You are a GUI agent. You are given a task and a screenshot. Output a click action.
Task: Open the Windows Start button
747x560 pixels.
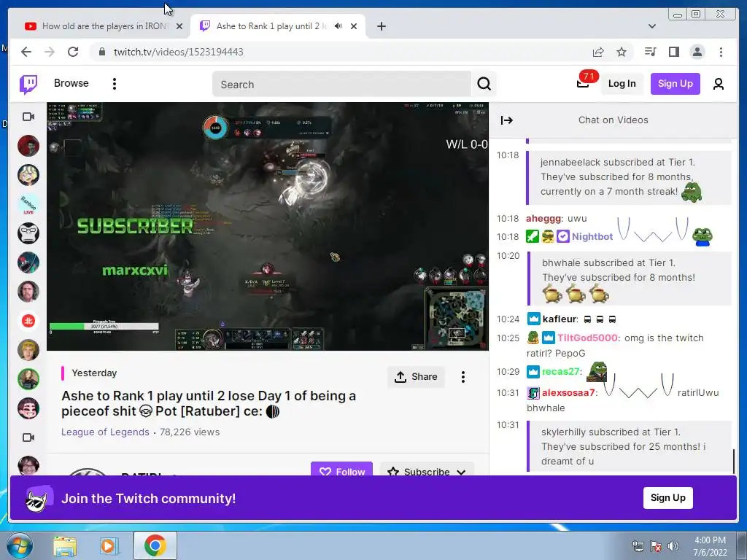click(x=19, y=545)
